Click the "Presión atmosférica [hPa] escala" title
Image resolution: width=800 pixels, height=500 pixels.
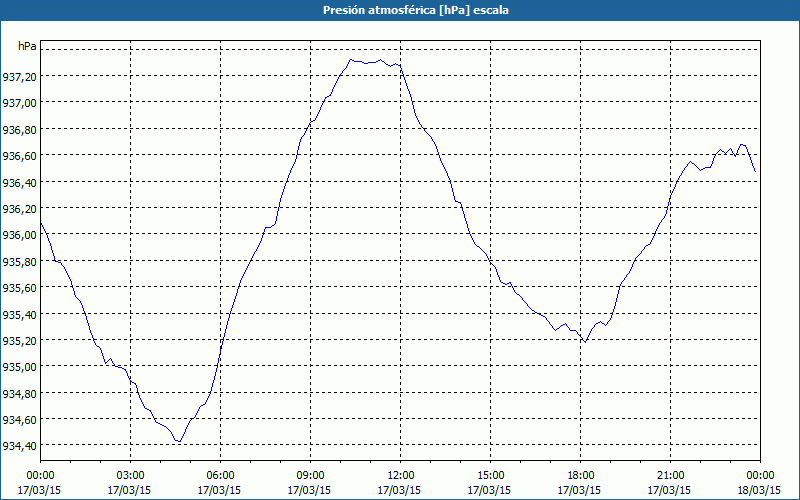[416, 10]
